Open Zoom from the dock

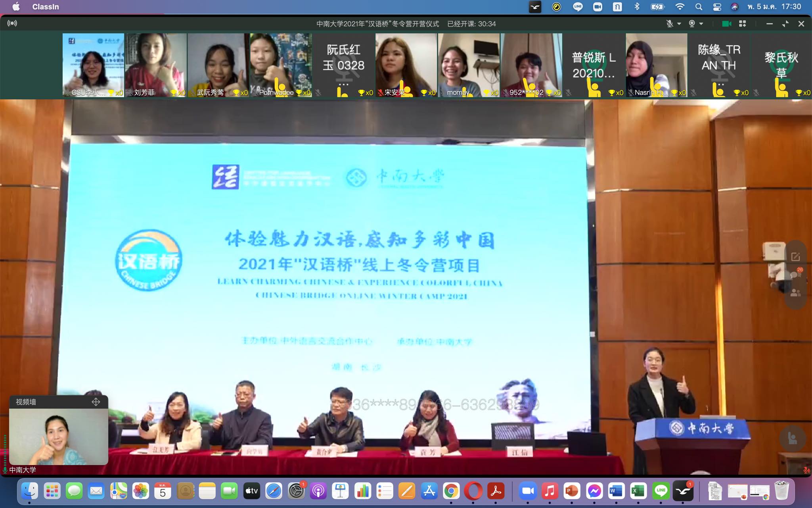click(x=527, y=491)
